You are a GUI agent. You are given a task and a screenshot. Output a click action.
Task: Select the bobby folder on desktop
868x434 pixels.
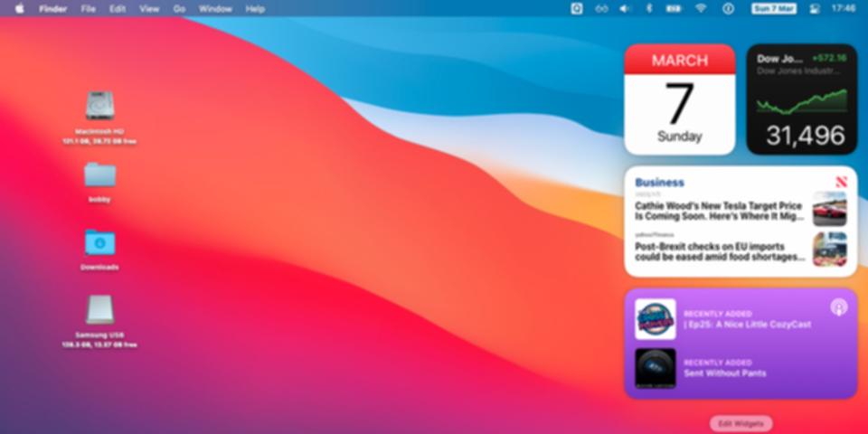click(99, 175)
